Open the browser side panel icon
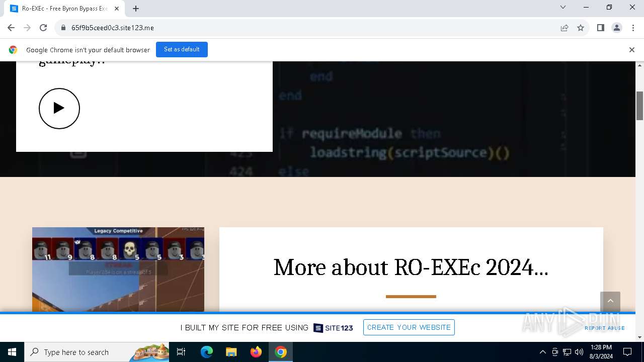644x362 pixels. pos(601,28)
